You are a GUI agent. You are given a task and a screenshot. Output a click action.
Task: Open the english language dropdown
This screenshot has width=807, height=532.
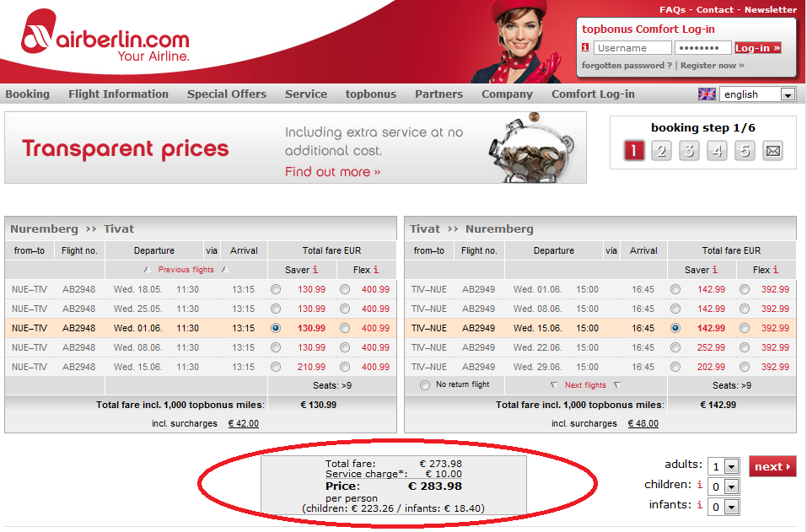coord(788,94)
